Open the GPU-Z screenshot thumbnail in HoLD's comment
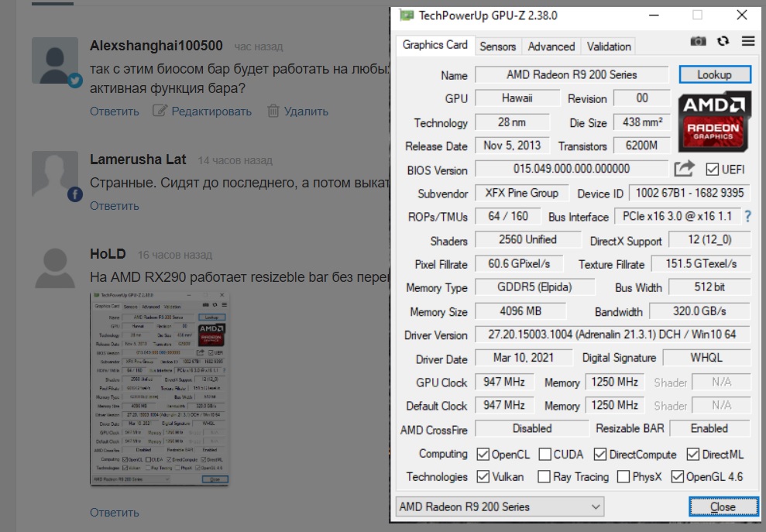Screen dimensions: 766x532 tap(160, 389)
